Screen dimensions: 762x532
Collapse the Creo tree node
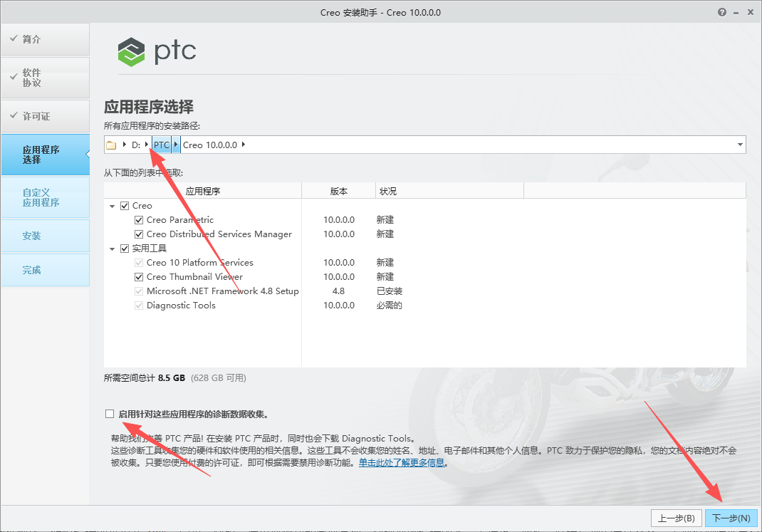tap(113, 205)
